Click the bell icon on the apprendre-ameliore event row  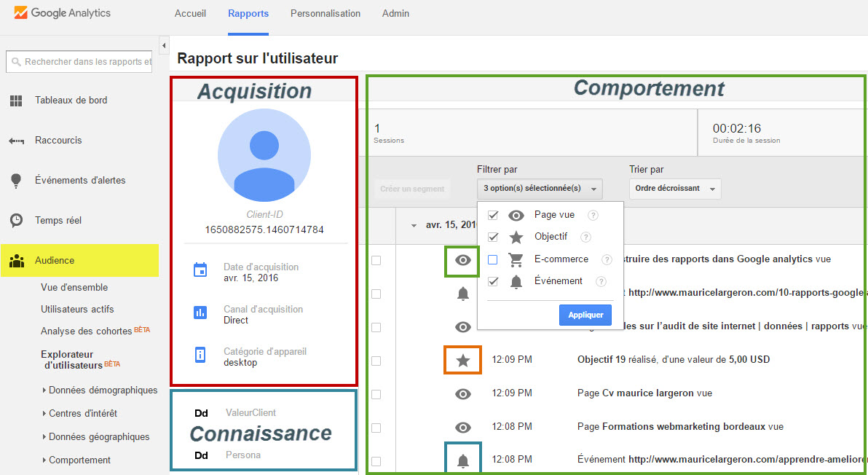(x=463, y=460)
